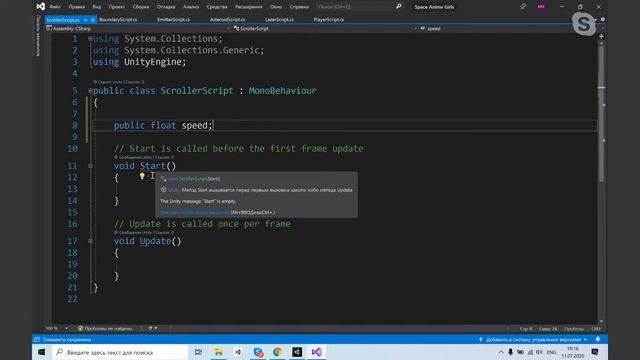
Task: Click the Start method name
Action: [x=152, y=166]
